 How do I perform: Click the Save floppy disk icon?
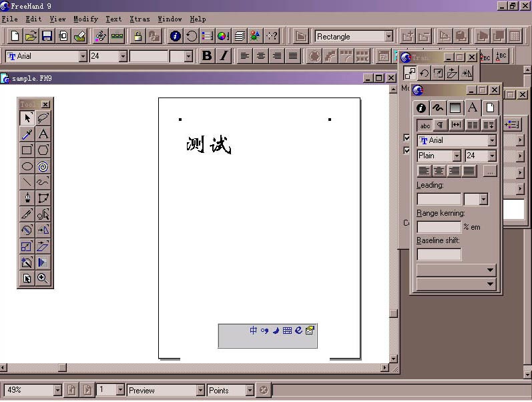(47, 36)
